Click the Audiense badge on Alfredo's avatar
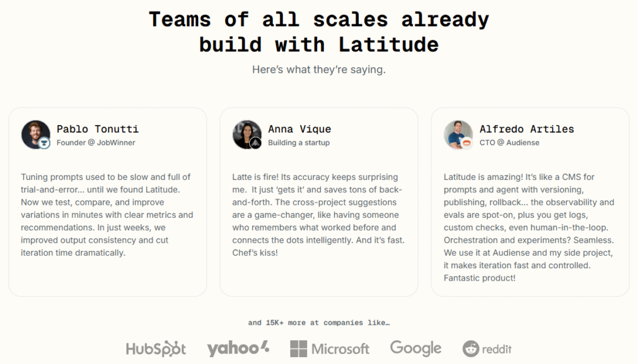 467,143
